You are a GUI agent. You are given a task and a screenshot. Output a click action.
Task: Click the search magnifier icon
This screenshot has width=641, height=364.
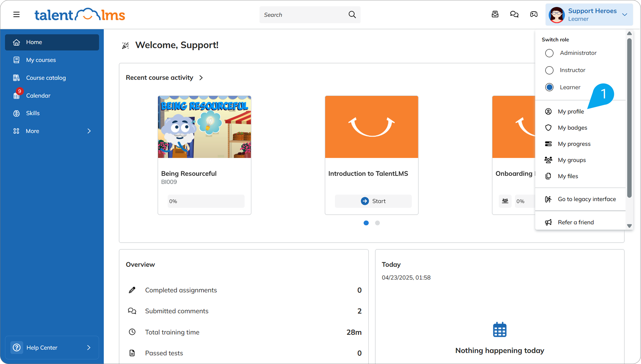point(352,14)
